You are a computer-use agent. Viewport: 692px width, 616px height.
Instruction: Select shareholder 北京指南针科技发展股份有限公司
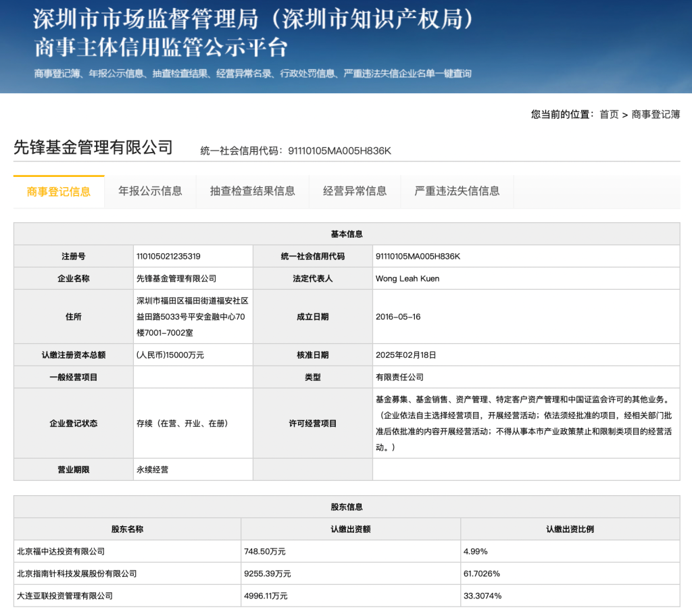pos(76,573)
